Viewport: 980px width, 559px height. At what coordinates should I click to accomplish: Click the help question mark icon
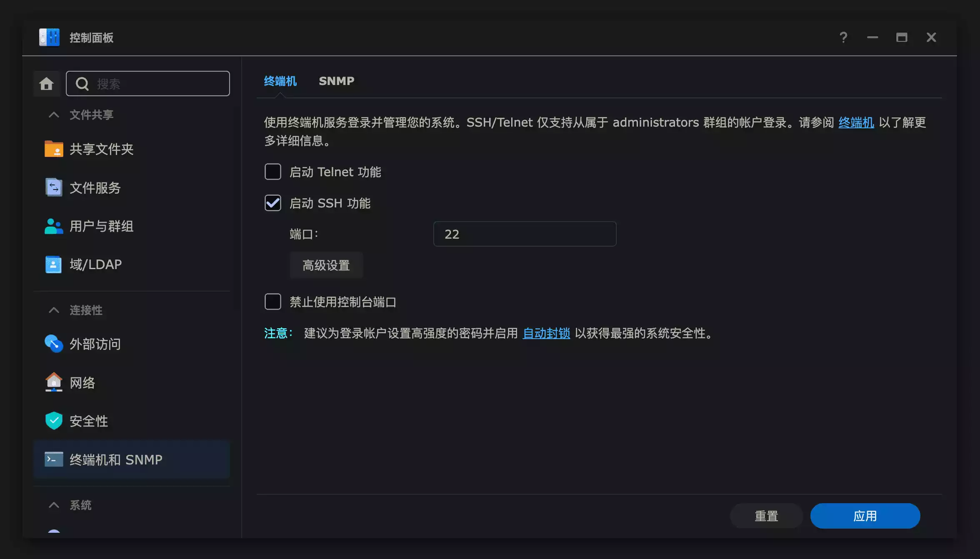point(843,37)
